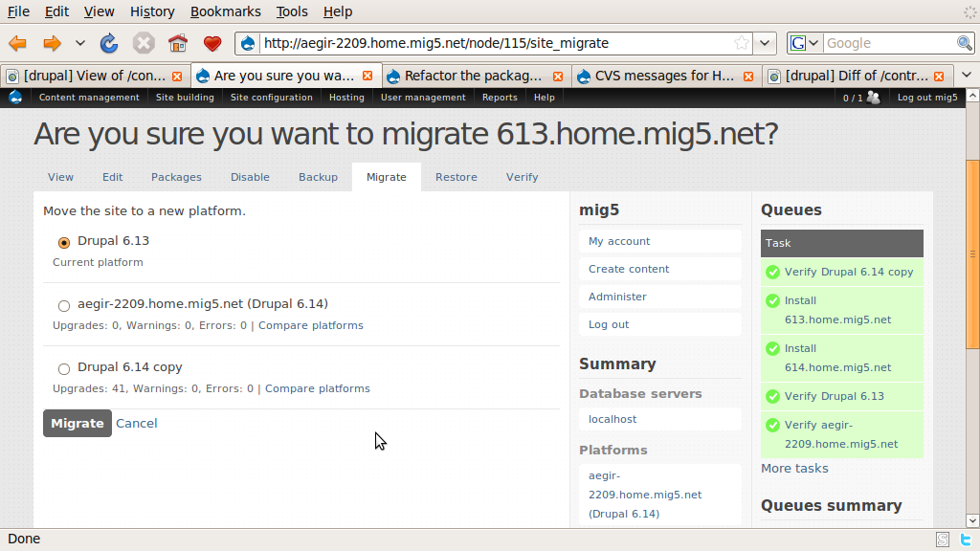Bookmark page with star icon
980x551 pixels.
pyautogui.click(x=742, y=43)
